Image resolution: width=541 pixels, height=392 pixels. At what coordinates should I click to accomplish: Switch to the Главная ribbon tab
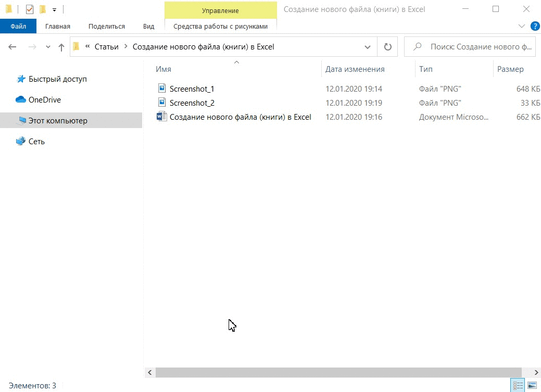coord(58,26)
